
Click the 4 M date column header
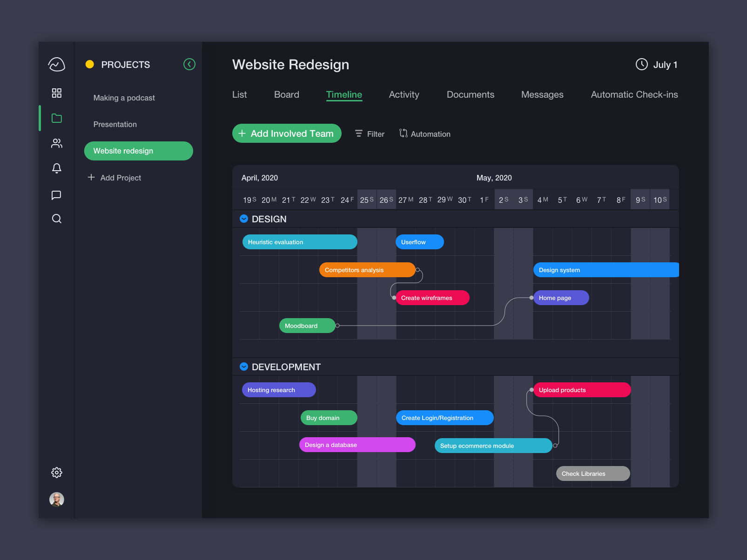543,200
